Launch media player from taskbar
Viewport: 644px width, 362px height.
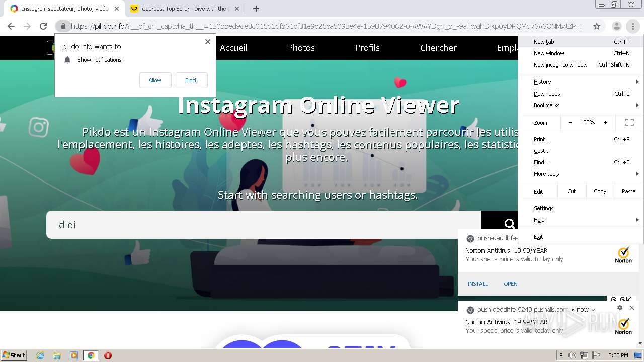point(73,355)
